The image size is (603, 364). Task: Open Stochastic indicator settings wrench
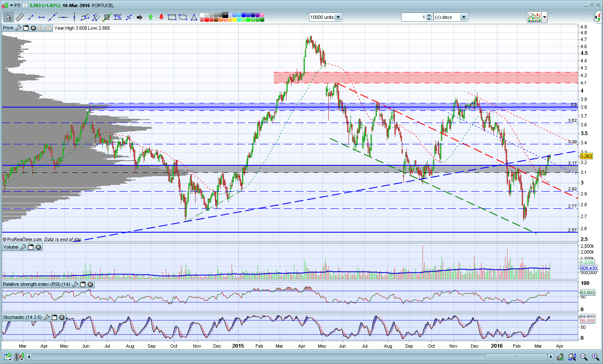coord(46,318)
